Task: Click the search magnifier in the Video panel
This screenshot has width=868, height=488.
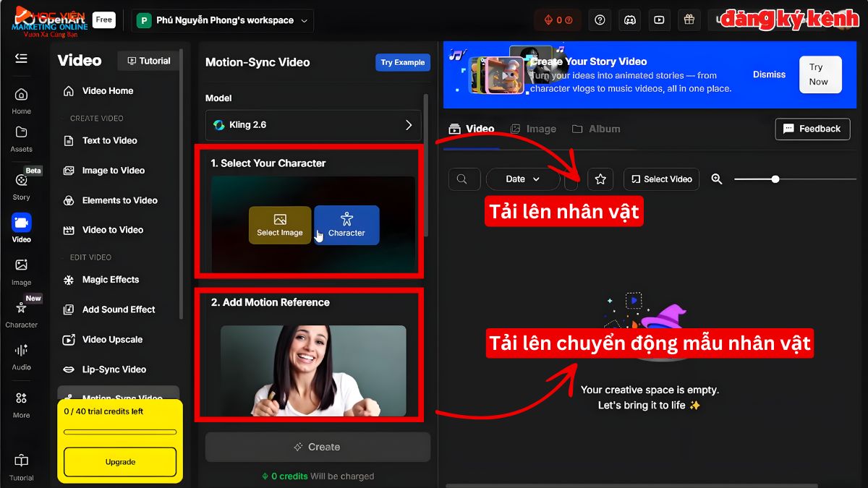Action: click(464, 179)
